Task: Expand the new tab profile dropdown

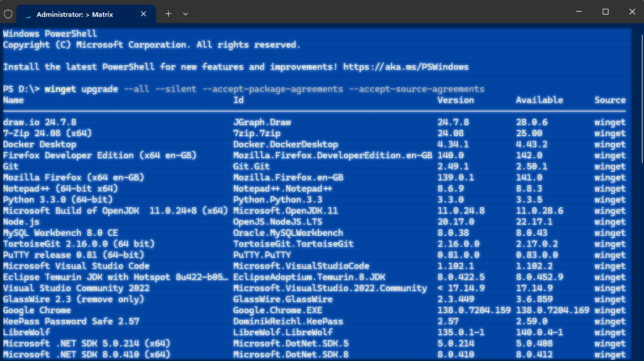Action: pos(185,13)
